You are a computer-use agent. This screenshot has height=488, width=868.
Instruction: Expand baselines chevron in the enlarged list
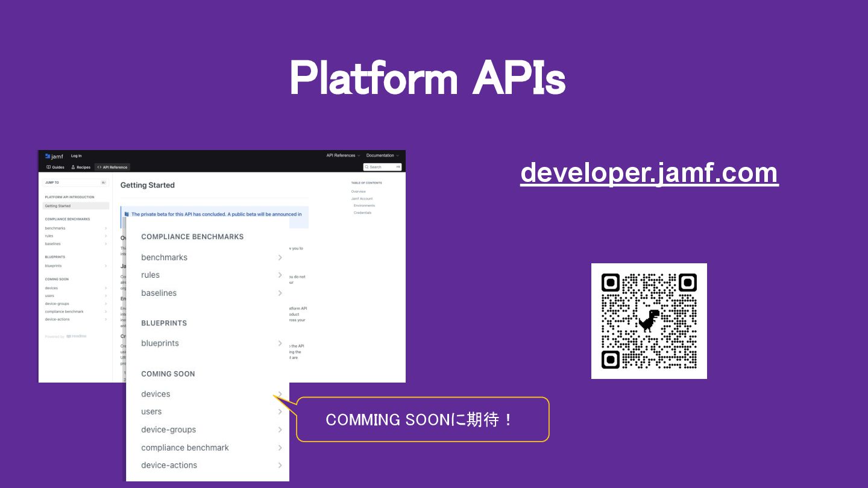pos(280,293)
